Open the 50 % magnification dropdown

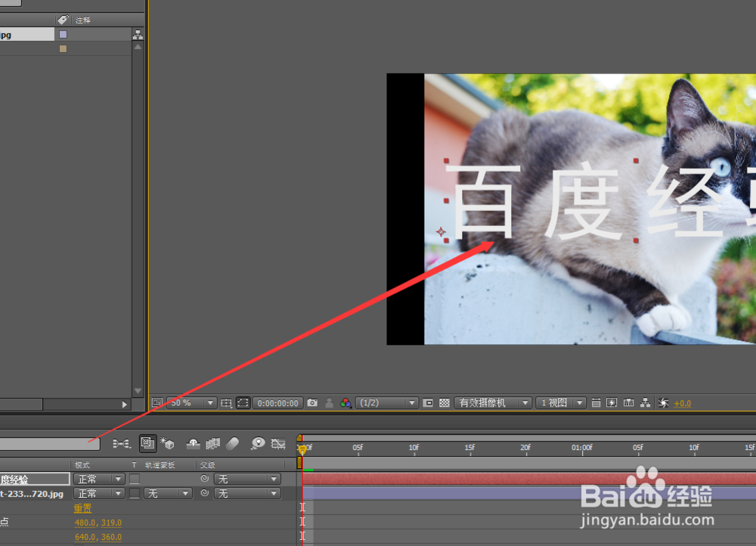tap(191, 403)
